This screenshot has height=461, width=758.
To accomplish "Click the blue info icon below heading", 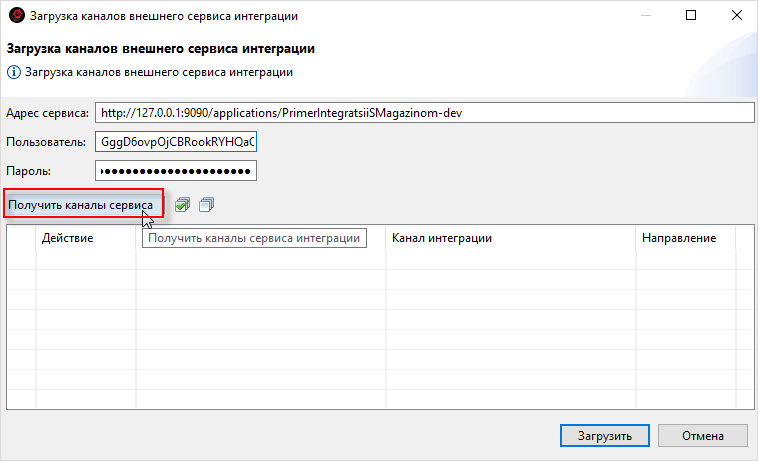I will [14, 72].
